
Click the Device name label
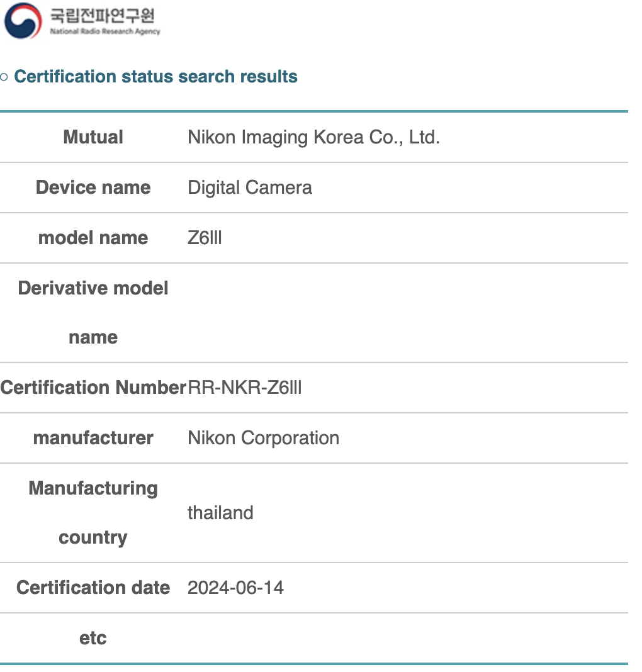[93, 188]
